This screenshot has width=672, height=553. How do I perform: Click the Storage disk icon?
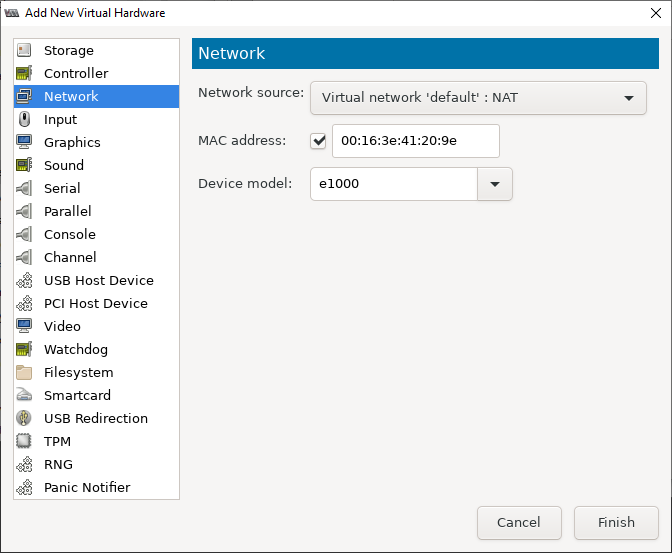point(25,50)
